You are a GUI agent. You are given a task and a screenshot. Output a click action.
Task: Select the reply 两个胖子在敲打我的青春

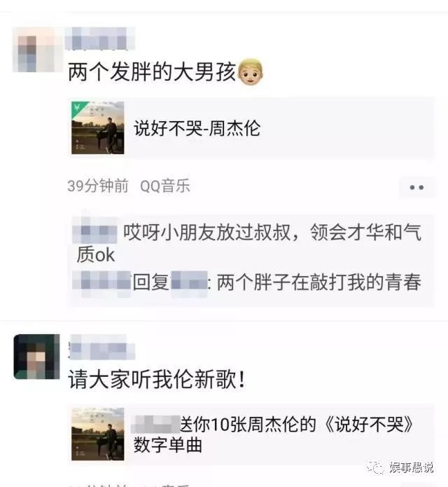(x=319, y=282)
